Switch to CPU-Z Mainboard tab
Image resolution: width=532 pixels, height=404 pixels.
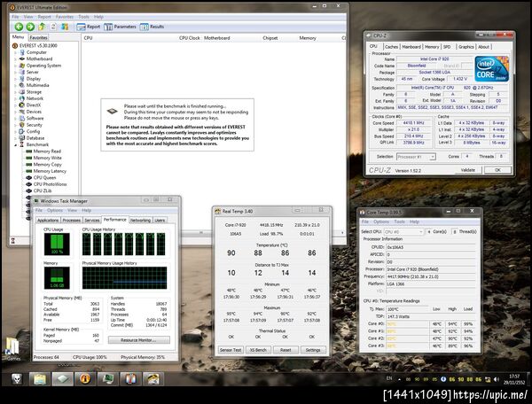411,47
